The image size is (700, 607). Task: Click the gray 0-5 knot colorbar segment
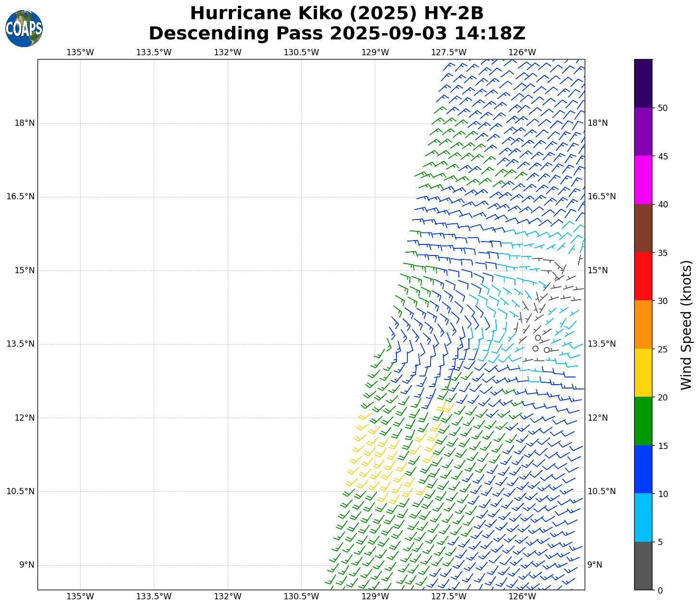tap(643, 566)
